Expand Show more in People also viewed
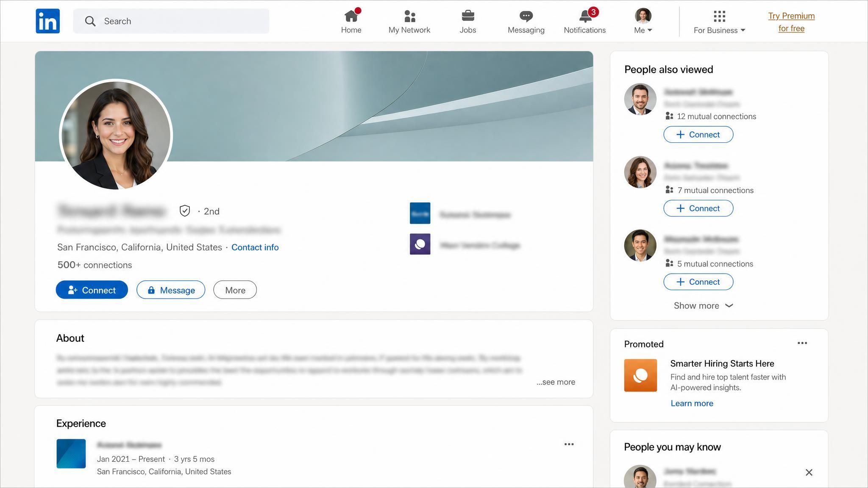The height and width of the screenshot is (488, 868). [703, 306]
